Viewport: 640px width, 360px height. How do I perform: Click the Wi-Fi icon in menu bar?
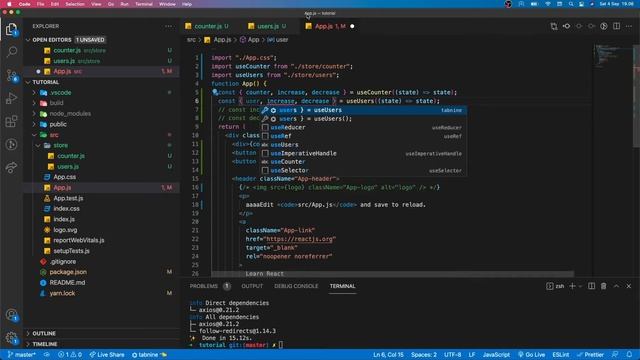[x=547, y=4]
